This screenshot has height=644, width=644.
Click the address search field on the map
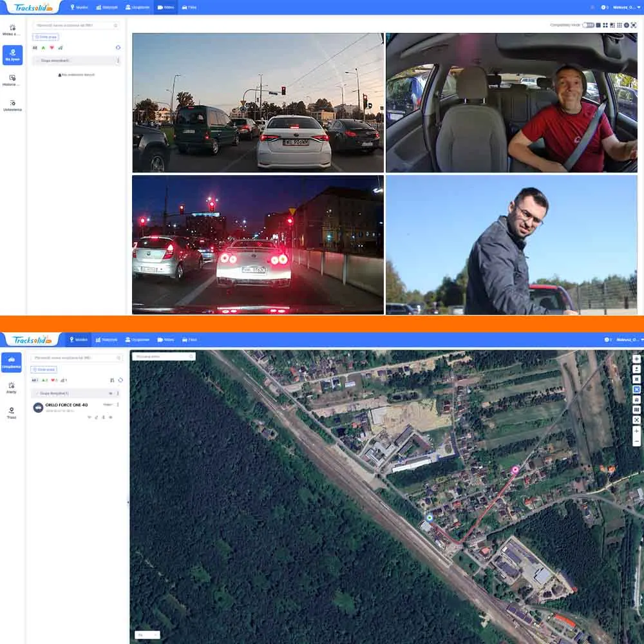coord(163,355)
